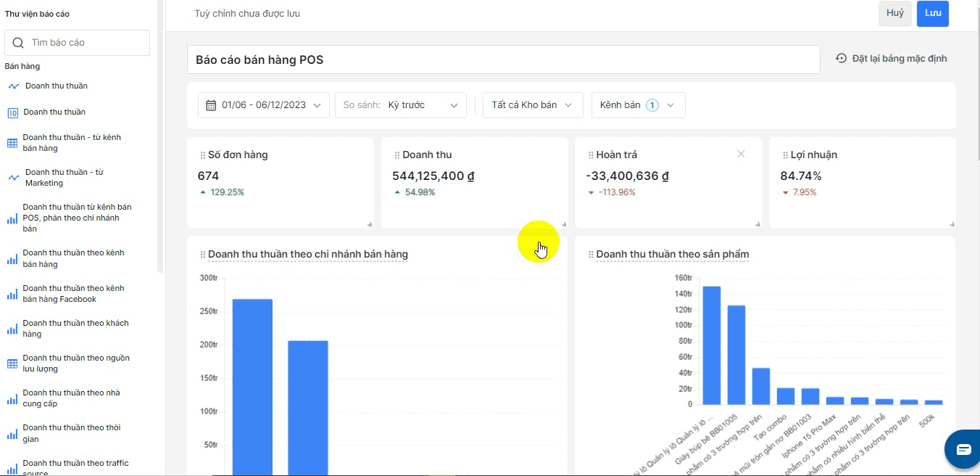Screen dimensions: 980x476
Task: Select Doanh thu thuần theo khách hàng report
Action: [75, 329]
